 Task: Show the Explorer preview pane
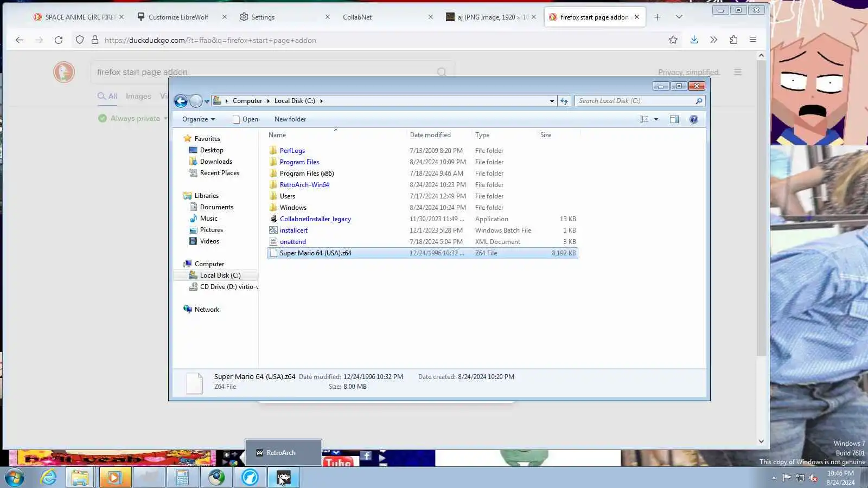coord(674,119)
